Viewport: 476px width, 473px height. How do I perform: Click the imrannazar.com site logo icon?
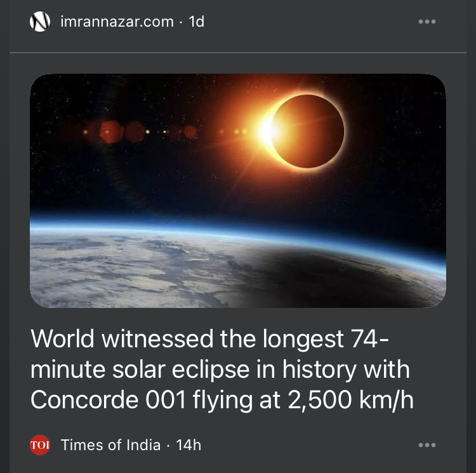[40, 22]
